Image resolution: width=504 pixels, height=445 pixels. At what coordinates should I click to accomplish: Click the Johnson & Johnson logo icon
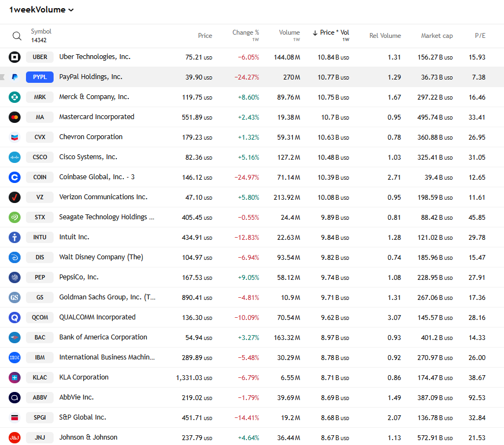15,437
